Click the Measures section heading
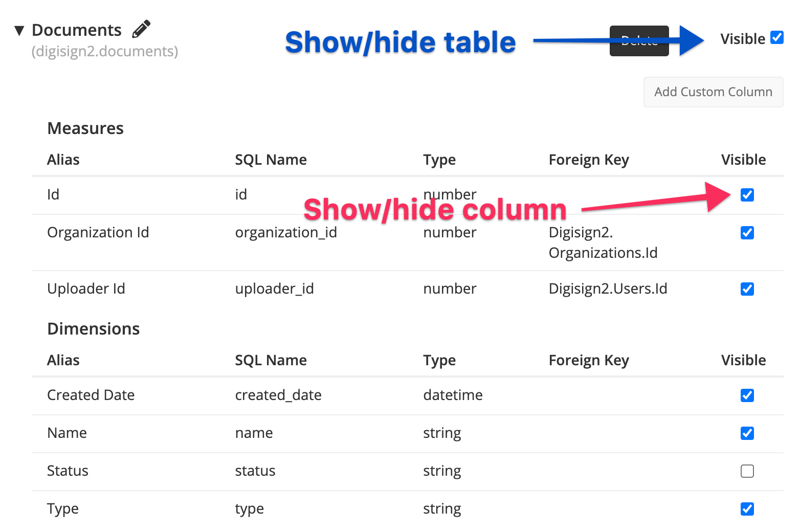This screenshot has height=532, width=800. point(85,128)
